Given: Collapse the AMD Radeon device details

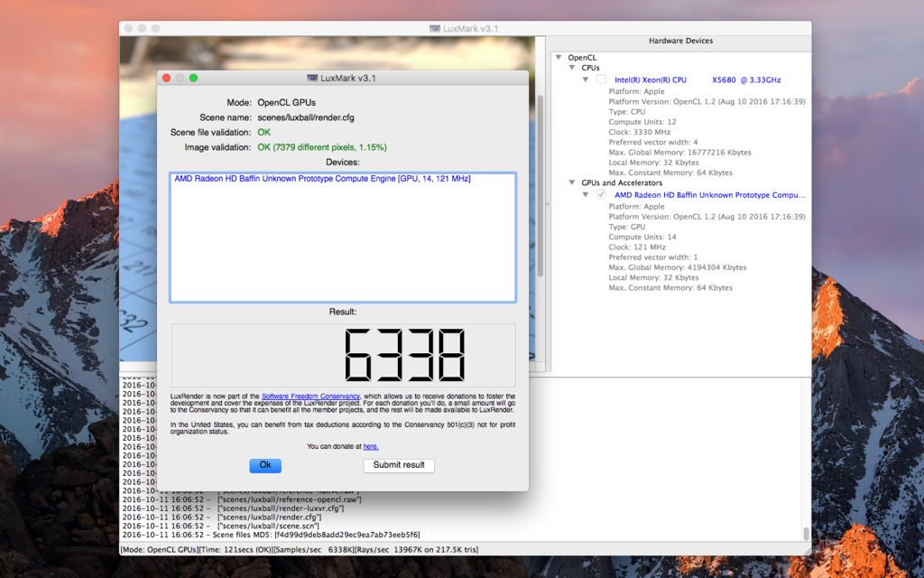Looking at the screenshot, I should 585,195.
